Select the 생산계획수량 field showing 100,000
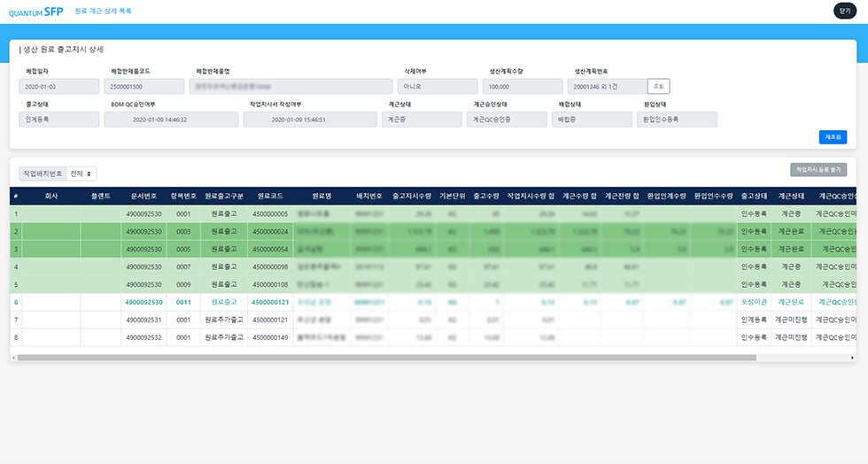 523,87
